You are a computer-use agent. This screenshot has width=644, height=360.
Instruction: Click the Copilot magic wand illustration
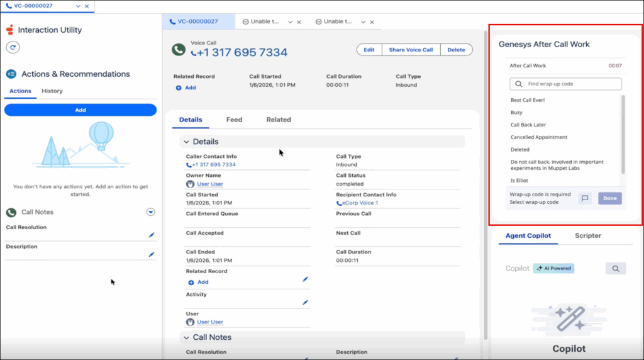pos(569,318)
